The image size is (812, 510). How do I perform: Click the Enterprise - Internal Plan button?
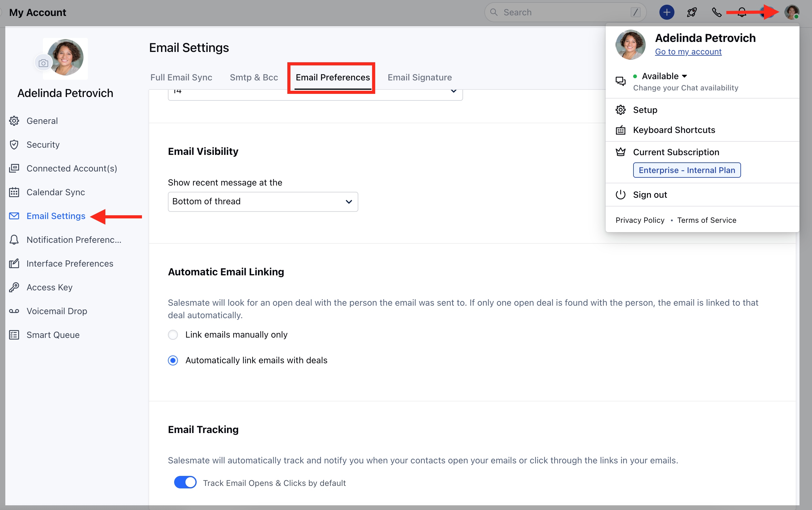[687, 170]
